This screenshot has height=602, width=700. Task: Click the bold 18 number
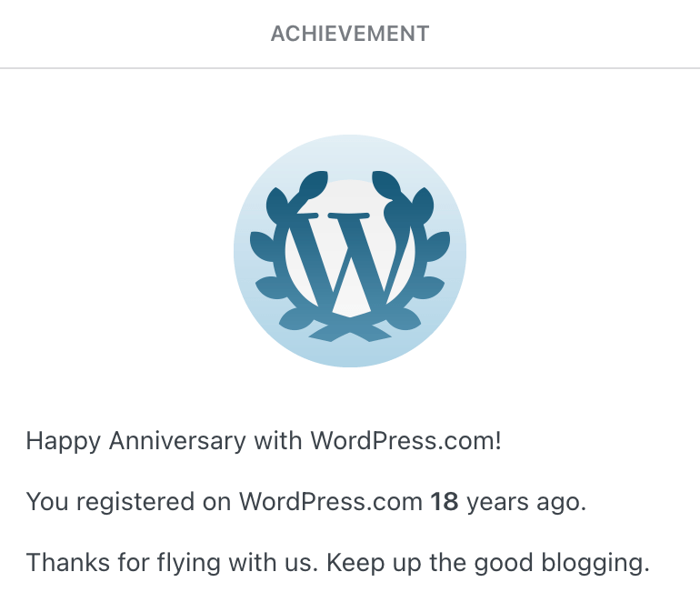[x=444, y=502]
